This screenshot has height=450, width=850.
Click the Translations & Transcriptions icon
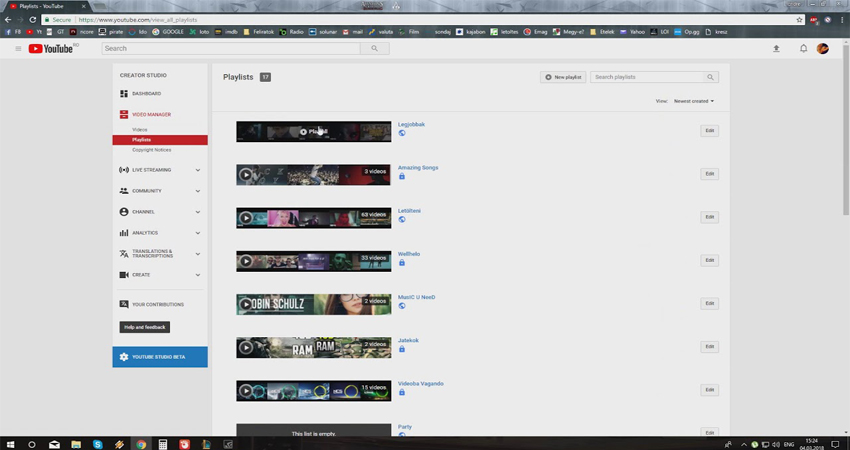pos(124,254)
